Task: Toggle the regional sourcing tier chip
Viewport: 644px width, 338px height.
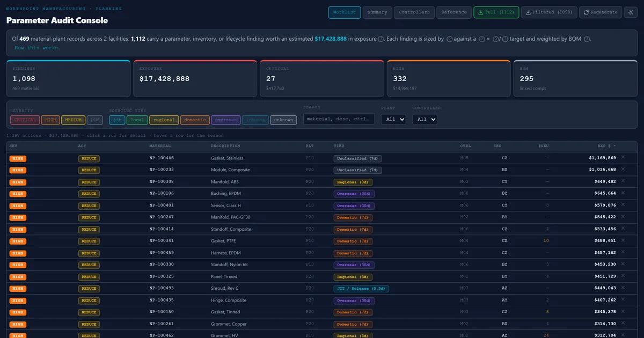Action: click(x=164, y=120)
